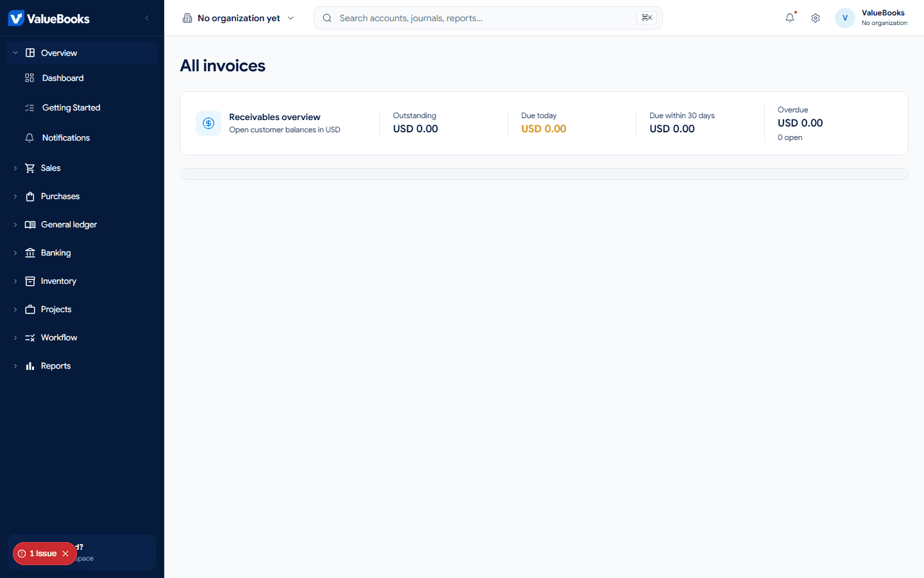Click the Due within 30 days amount

point(672,129)
